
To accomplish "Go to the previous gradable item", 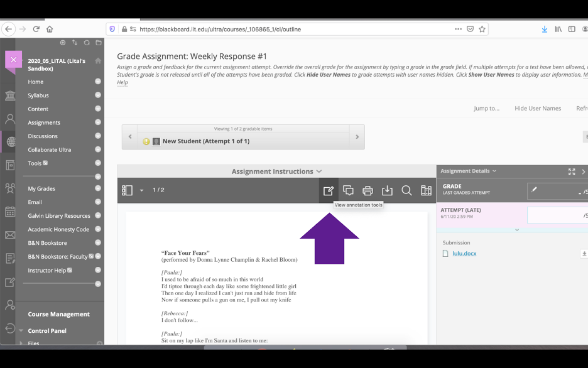I will 130,137.
